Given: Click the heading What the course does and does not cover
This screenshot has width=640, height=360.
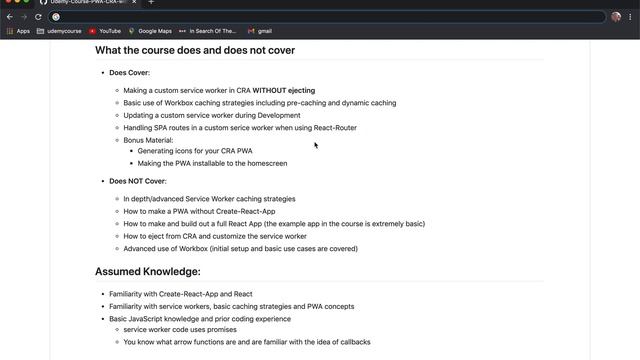Looking at the screenshot, I should tap(195, 50).
